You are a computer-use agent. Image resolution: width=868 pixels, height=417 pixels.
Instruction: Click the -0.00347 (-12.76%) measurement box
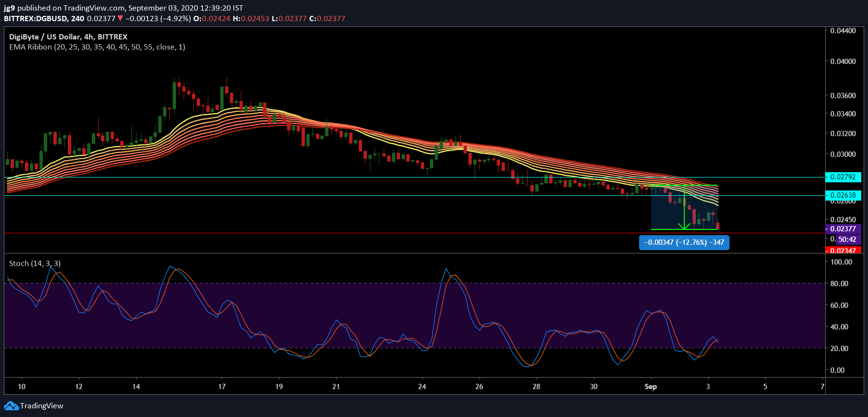coord(684,242)
